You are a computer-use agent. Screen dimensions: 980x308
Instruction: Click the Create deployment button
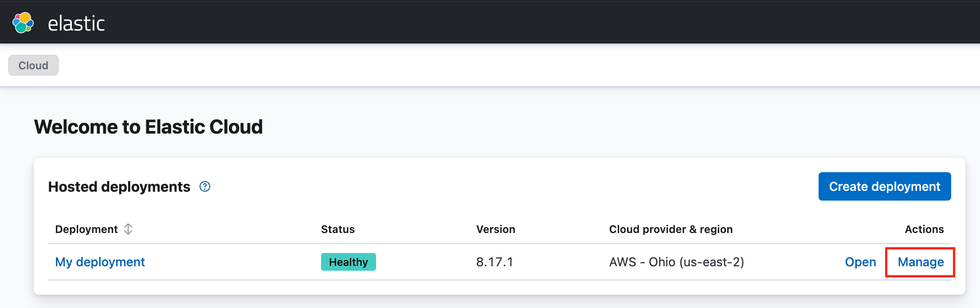[885, 186]
